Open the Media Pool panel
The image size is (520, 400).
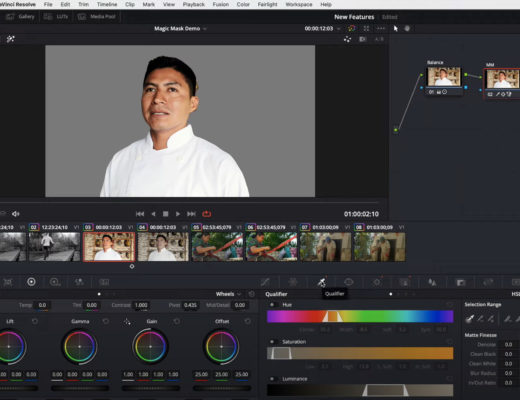[x=96, y=16]
